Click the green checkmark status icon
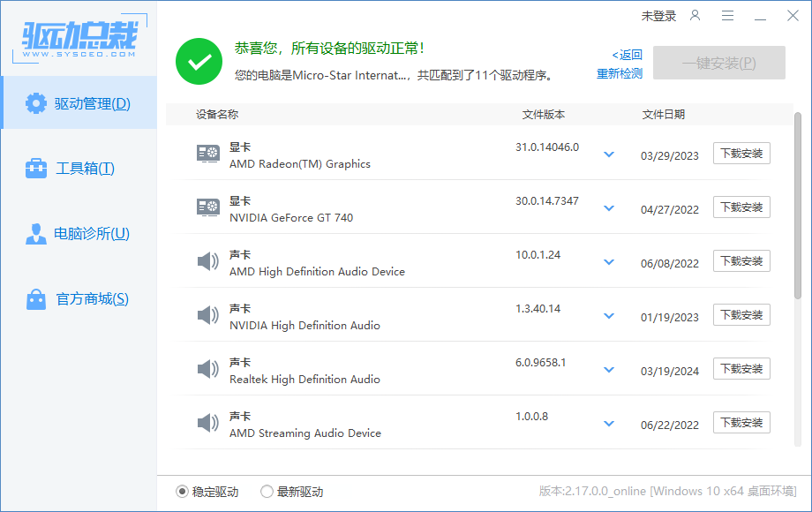 pyautogui.click(x=199, y=61)
